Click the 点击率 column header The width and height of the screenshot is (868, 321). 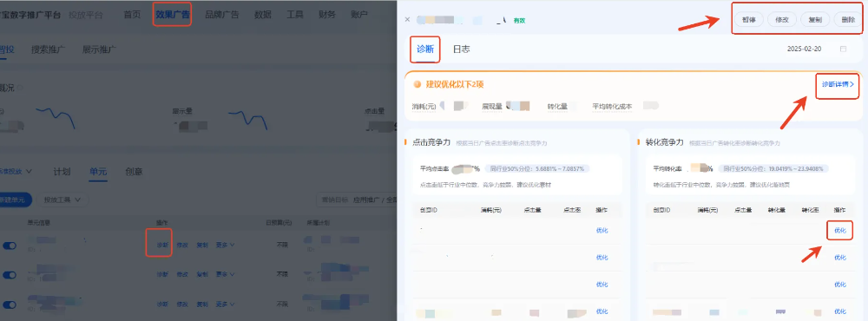coord(572,210)
